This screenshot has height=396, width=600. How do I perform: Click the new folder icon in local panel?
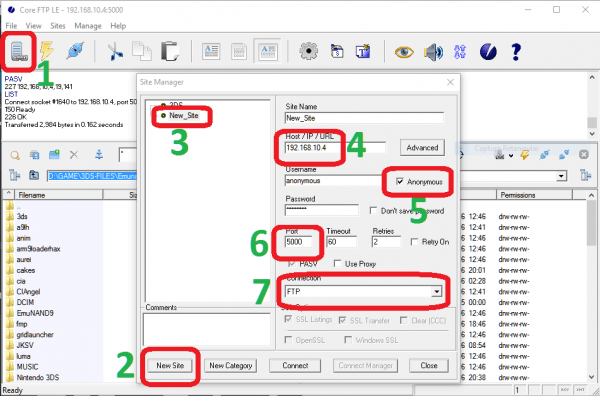54,155
